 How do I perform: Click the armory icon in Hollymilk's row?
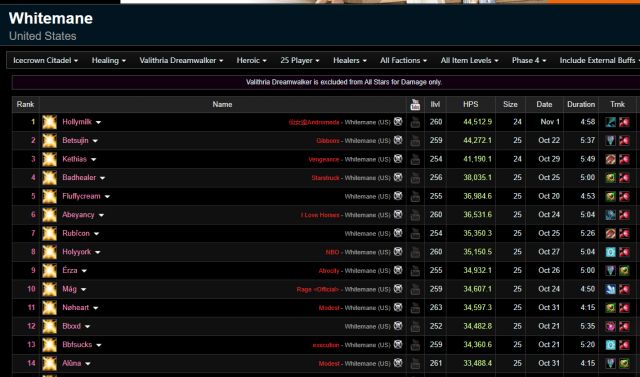[398, 122]
